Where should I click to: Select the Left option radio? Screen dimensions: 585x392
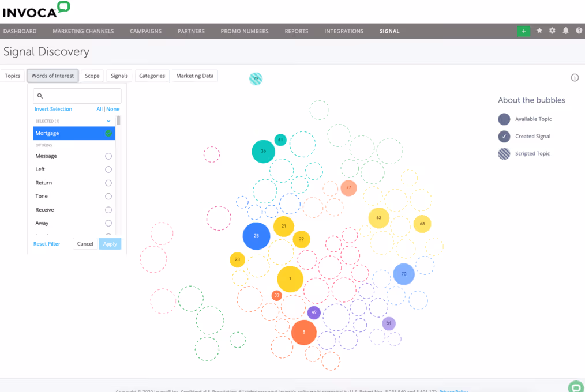tap(108, 169)
